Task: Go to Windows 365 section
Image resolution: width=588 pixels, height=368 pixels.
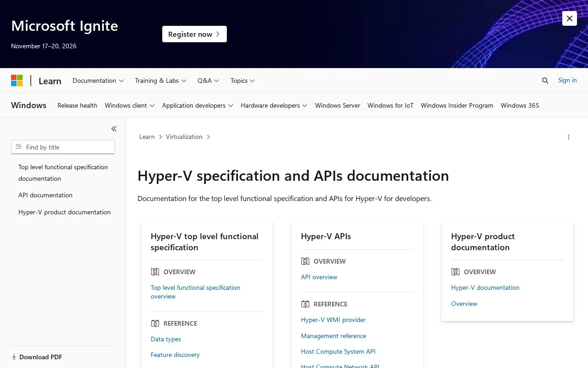Action: point(520,105)
